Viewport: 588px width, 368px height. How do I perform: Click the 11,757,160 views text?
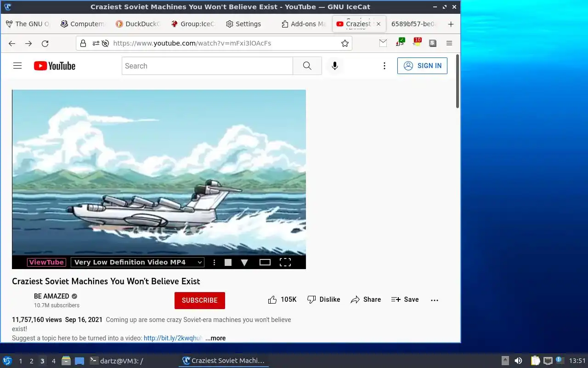(x=37, y=320)
